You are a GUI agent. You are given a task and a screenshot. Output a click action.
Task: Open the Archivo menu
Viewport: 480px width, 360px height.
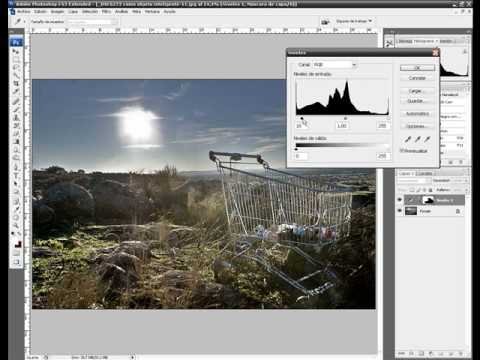click(24, 12)
